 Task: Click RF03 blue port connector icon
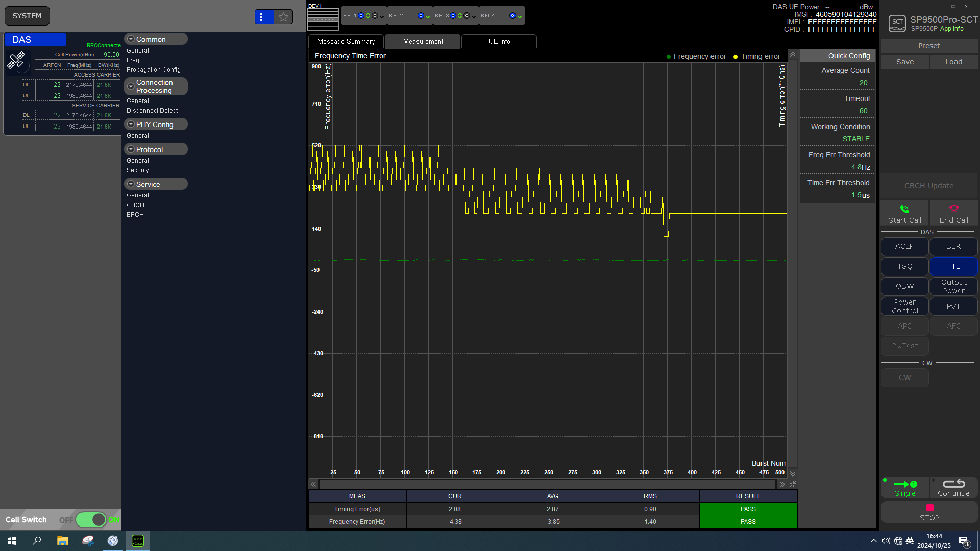click(453, 16)
